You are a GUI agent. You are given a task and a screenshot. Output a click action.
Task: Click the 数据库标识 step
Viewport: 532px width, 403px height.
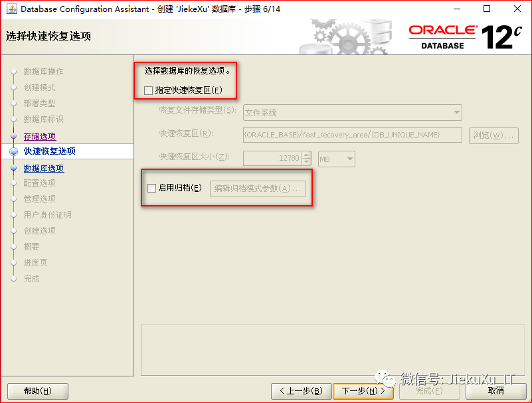[x=43, y=120]
